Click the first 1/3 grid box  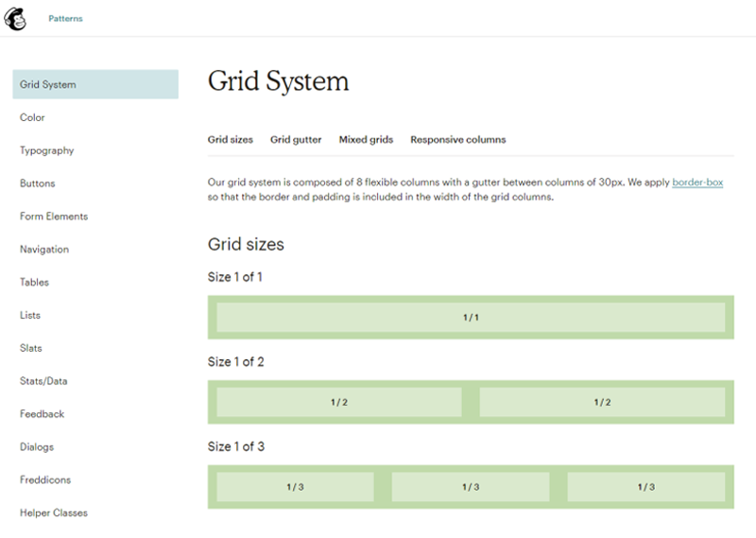(x=295, y=487)
